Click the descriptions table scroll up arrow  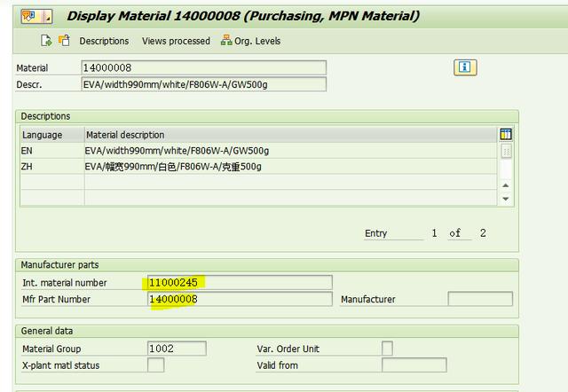tap(506, 185)
